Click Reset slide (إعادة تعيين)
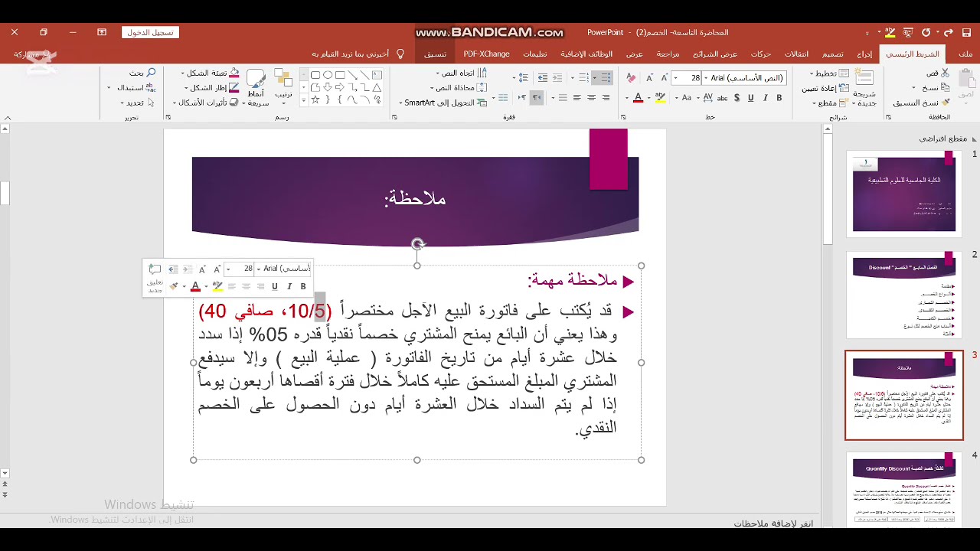The width and height of the screenshot is (980, 551). click(826, 89)
